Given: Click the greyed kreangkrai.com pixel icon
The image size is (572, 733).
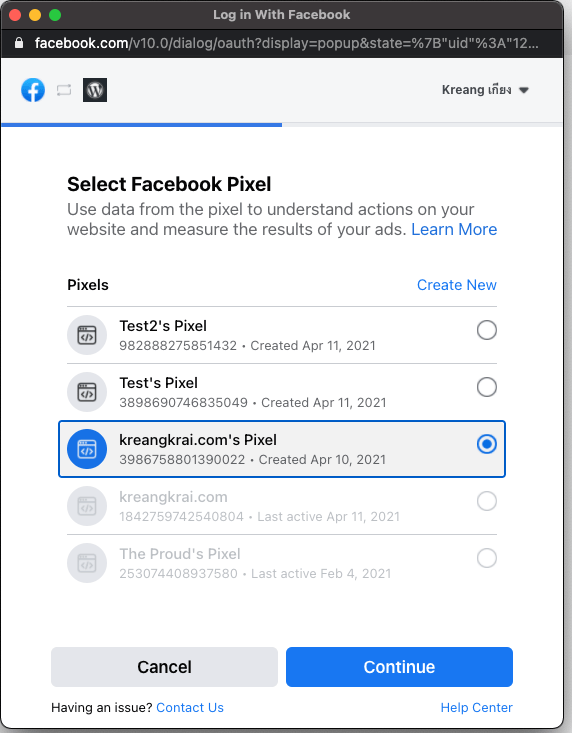Looking at the screenshot, I should (87, 506).
